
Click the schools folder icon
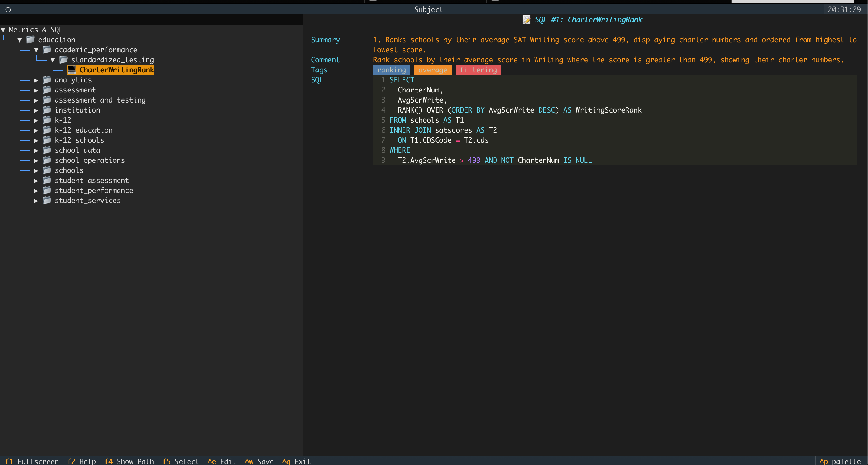(47, 170)
